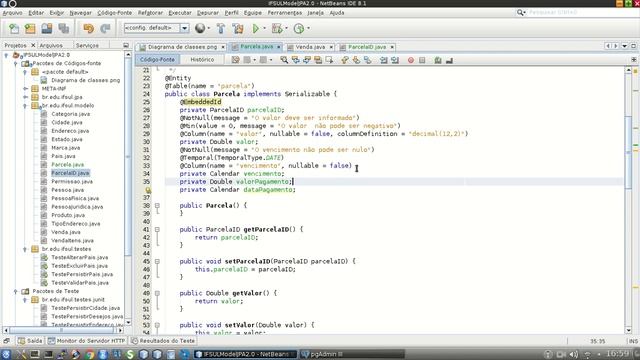Click the Comment lines icon
Screen dimensions: 640x360
click(438, 60)
